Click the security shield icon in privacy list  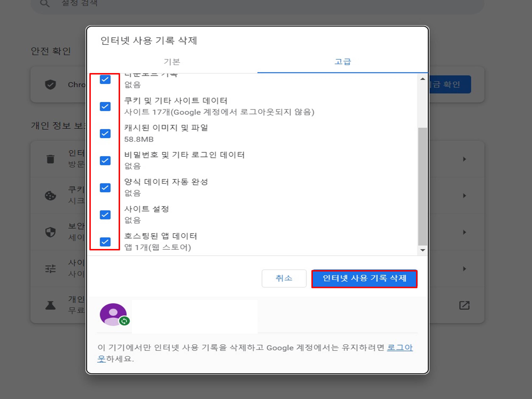(50, 232)
